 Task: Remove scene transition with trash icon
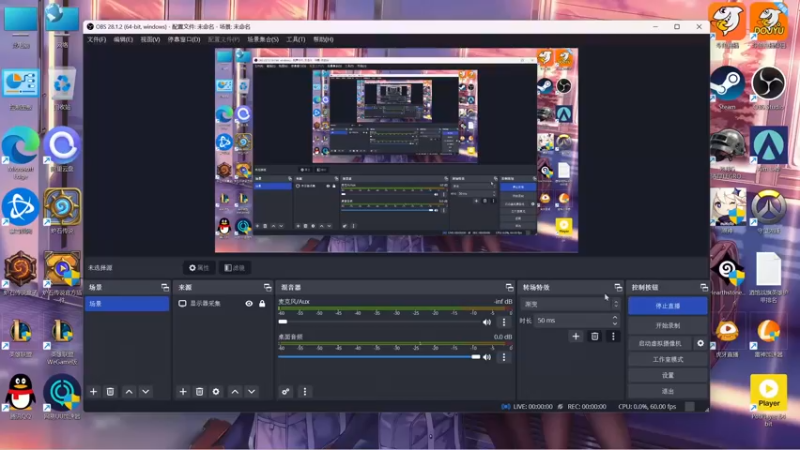pyautogui.click(x=594, y=336)
